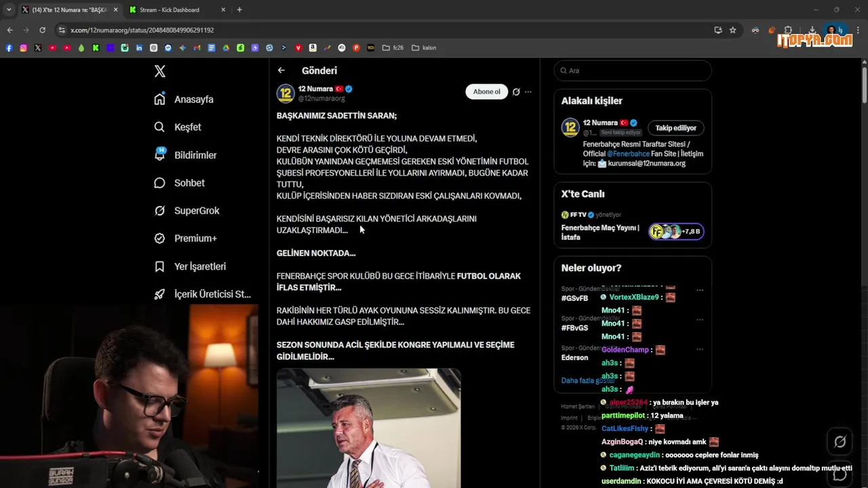Open the floating Grok button at bottom right
Image resolution: width=868 pixels, height=488 pixels.
[x=840, y=442]
